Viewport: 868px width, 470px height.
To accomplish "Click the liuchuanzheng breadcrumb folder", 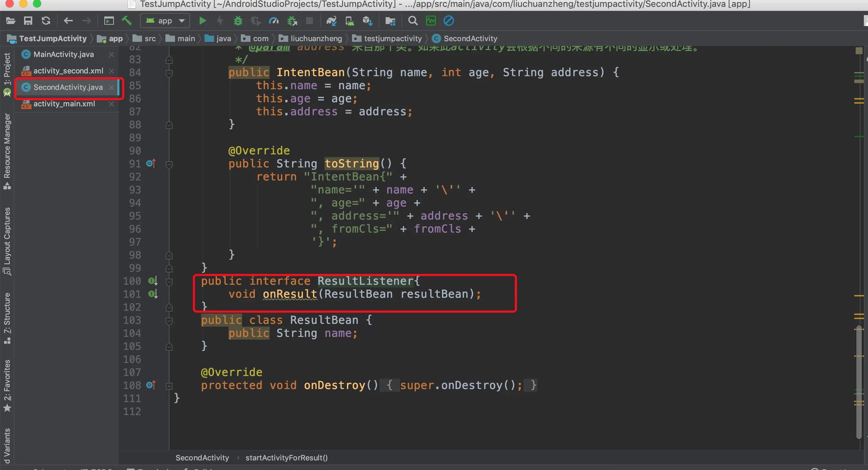I will click(316, 39).
